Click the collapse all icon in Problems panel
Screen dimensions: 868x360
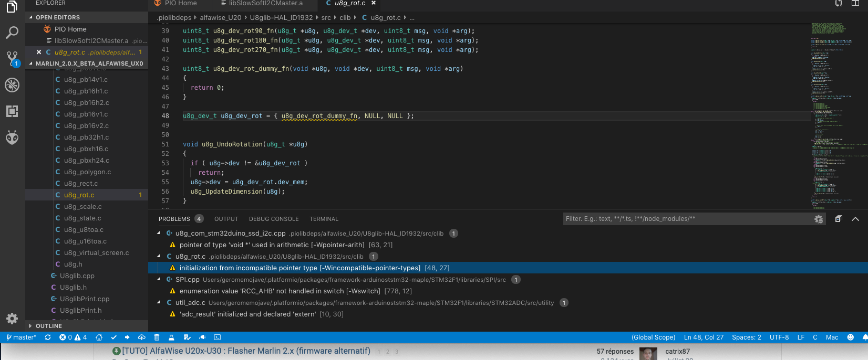coord(839,219)
